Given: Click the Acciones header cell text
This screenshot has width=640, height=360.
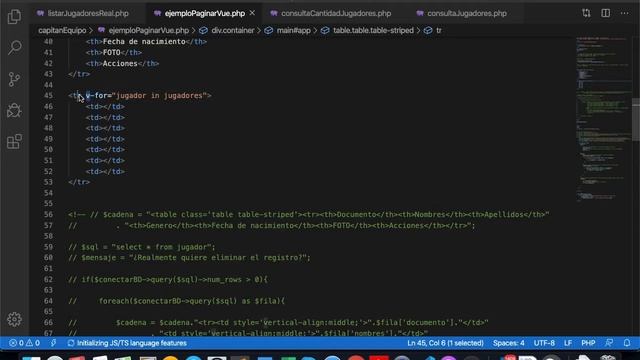Looking at the screenshot, I should tap(120, 63).
